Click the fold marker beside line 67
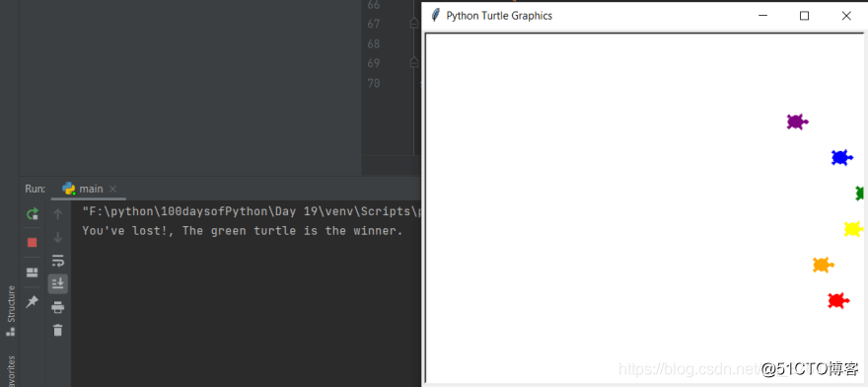The height and width of the screenshot is (387, 868). (413, 24)
